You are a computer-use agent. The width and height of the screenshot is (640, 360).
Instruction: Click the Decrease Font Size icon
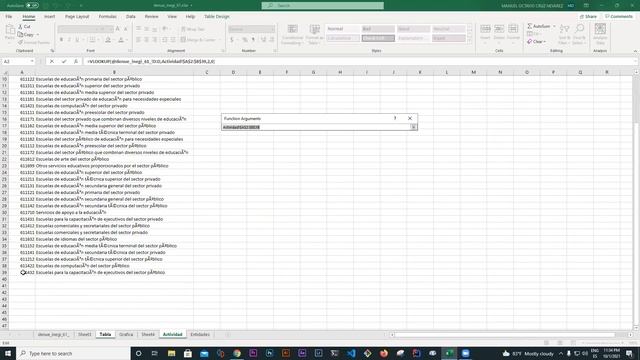[x=126, y=29]
